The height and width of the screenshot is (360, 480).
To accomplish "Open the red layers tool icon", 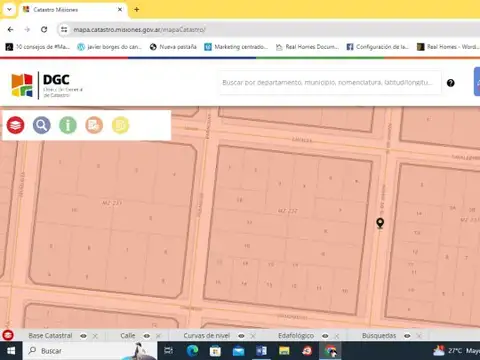I will (15, 125).
